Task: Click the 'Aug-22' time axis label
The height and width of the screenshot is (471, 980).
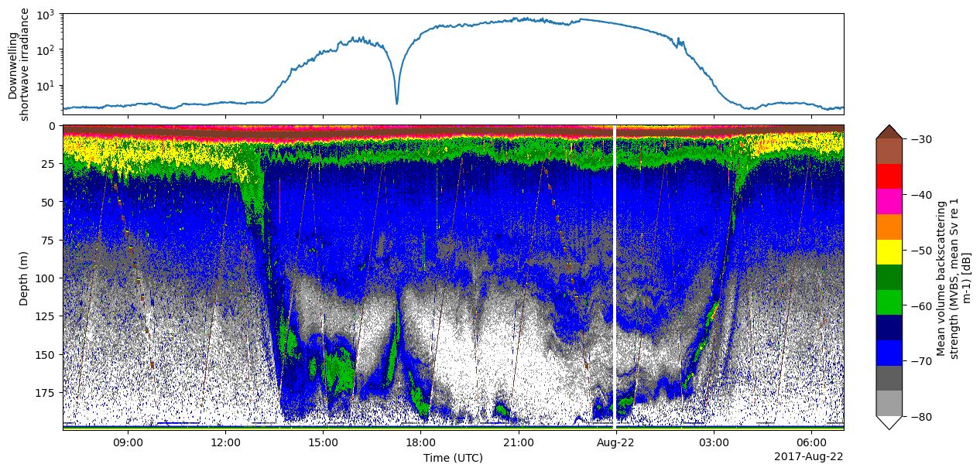Action: pos(615,443)
